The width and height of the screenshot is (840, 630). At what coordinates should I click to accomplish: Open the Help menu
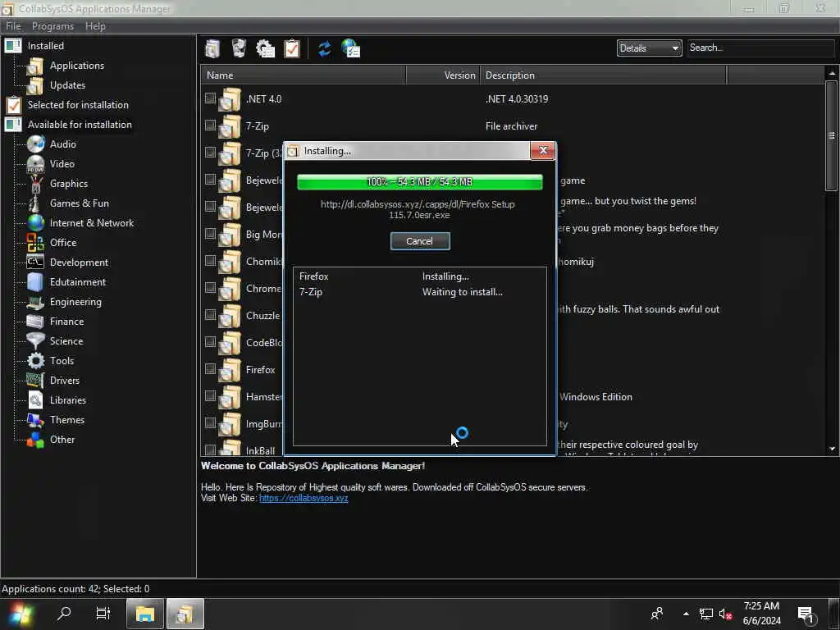click(95, 26)
